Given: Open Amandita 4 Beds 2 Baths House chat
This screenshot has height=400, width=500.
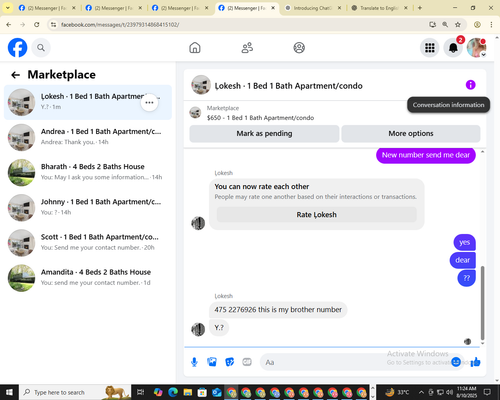Looking at the screenshot, I should [88, 278].
